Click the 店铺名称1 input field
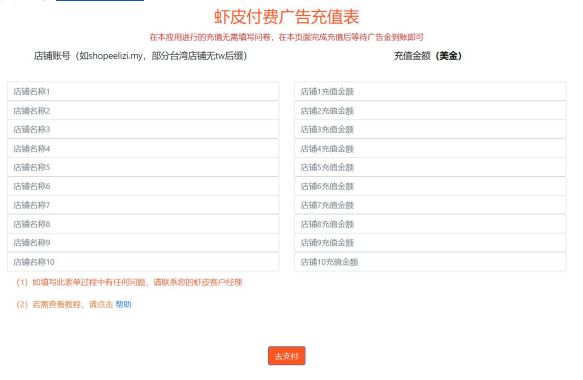 pyautogui.click(x=143, y=91)
